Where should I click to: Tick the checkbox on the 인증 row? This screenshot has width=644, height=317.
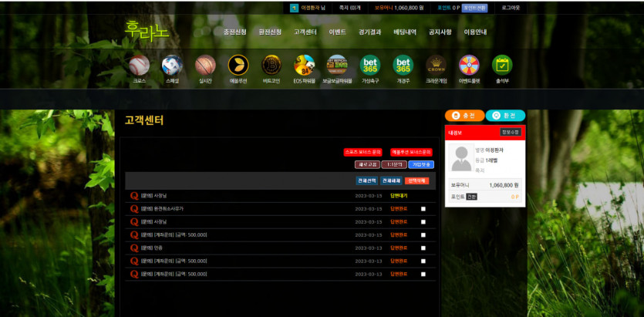point(423,248)
